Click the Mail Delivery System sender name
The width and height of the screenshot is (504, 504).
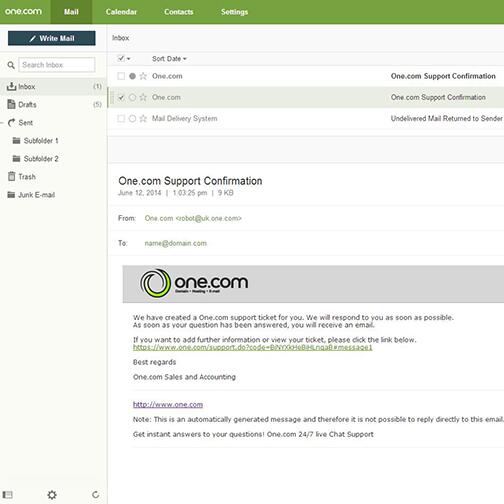(x=184, y=118)
